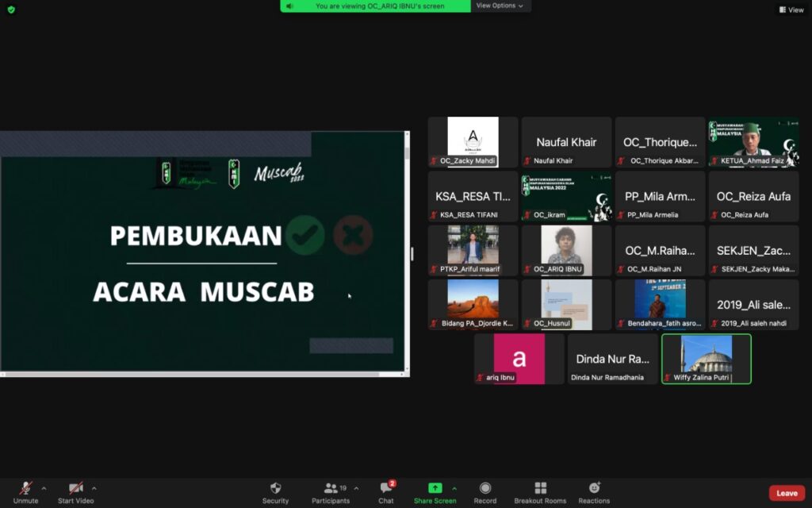Select PP_Mila Armelia participant tile
The width and height of the screenshot is (812, 508).
click(661, 197)
